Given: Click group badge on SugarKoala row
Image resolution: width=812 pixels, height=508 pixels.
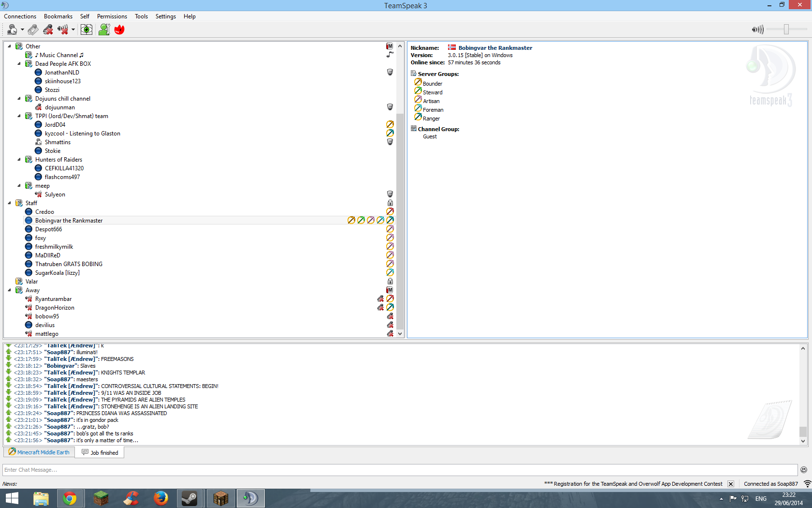Looking at the screenshot, I should tap(390, 272).
